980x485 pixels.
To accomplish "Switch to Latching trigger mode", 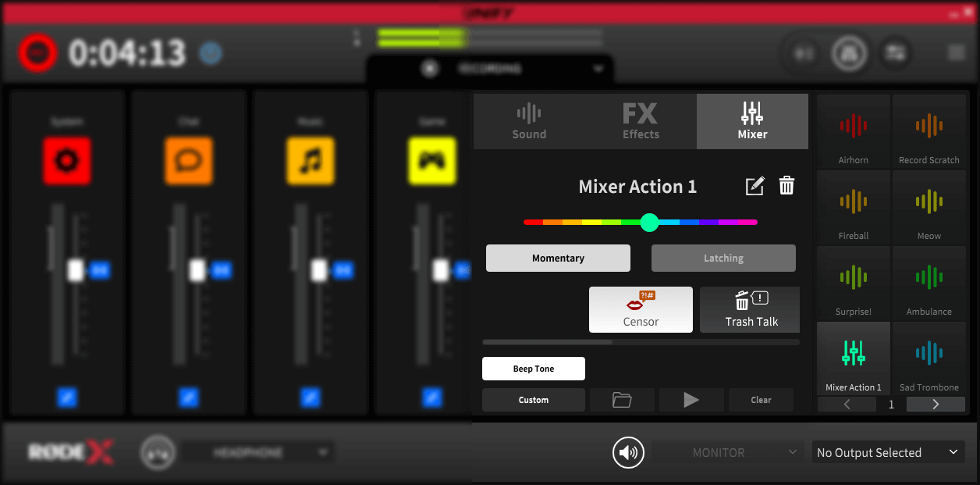I will click(723, 258).
